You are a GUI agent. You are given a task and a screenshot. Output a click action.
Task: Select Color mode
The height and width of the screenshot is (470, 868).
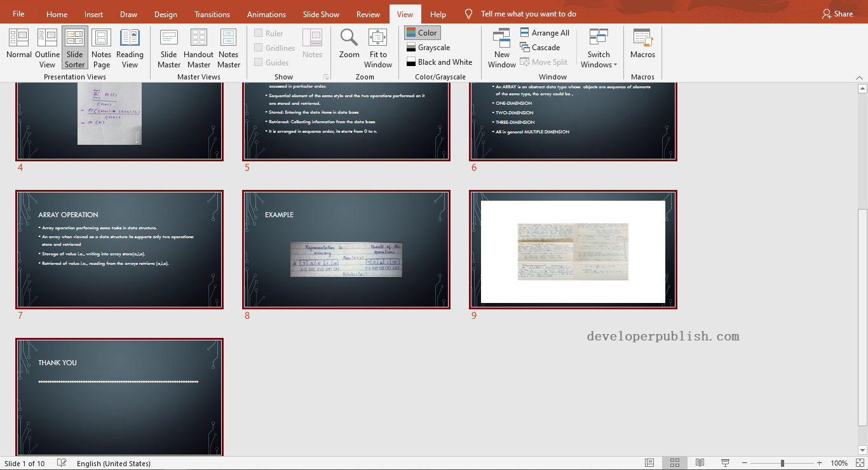pos(422,33)
